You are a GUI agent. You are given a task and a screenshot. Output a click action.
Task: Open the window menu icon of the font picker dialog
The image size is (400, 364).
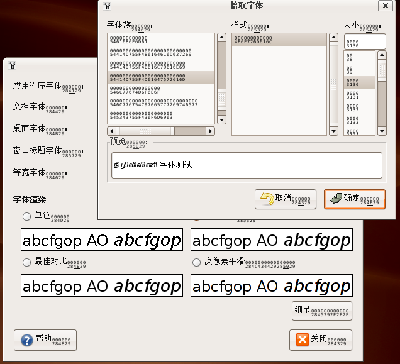click(107, 6)
